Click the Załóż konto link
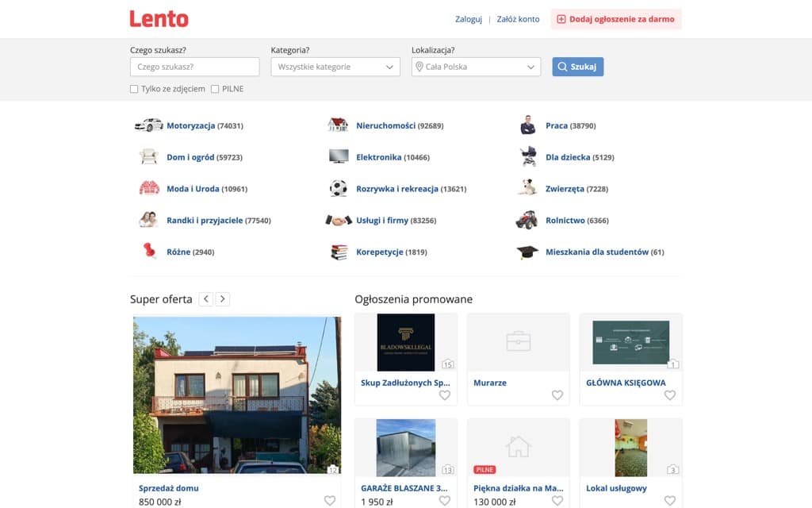 [x=516, y=18]
